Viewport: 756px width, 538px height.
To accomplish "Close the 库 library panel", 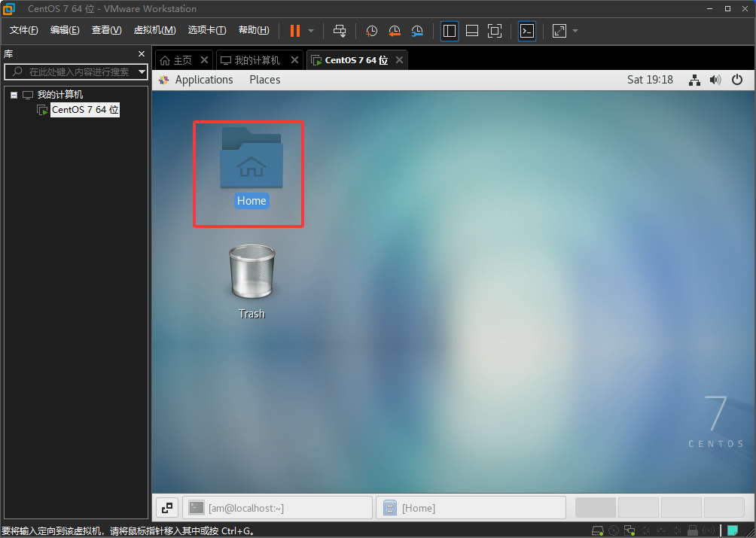I will click(142, 54).
